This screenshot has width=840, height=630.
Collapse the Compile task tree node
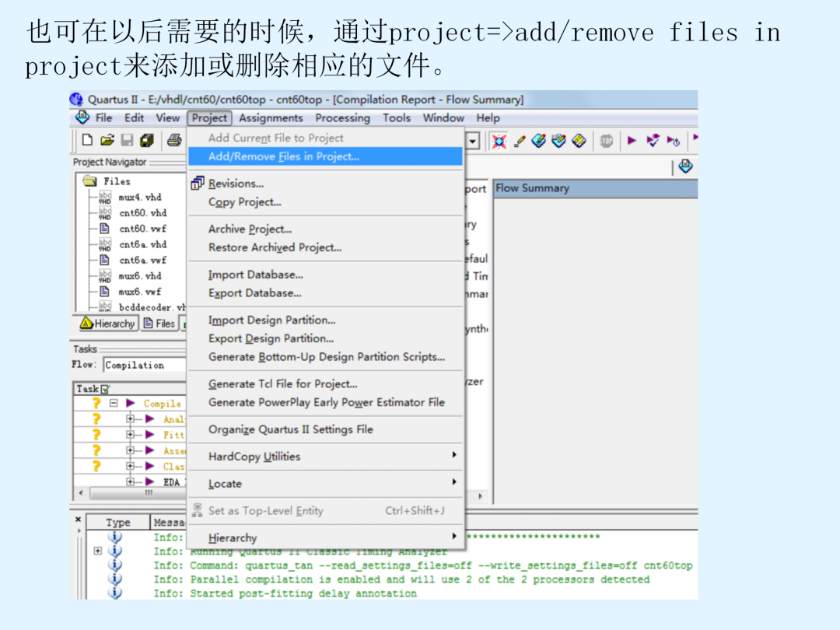click(x=113, y=403)
